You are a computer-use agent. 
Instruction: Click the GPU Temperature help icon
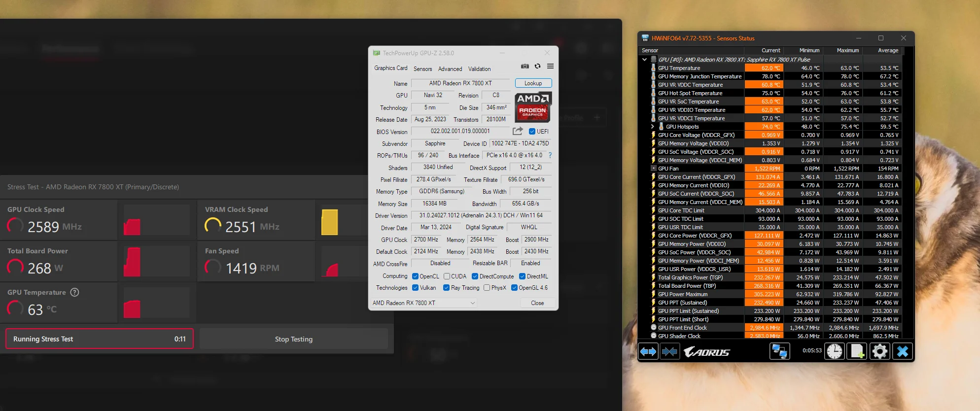pos(74,292)
